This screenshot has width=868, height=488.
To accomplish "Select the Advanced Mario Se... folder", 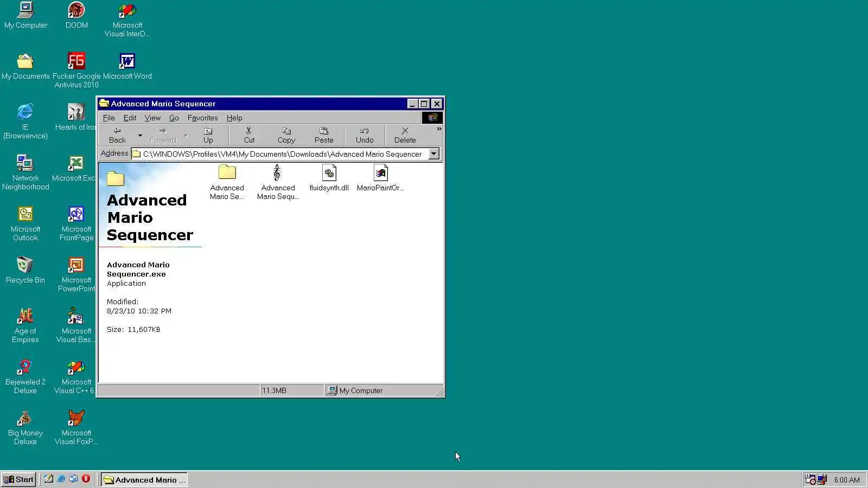I will pyautogui.click(x=227, y=183).
